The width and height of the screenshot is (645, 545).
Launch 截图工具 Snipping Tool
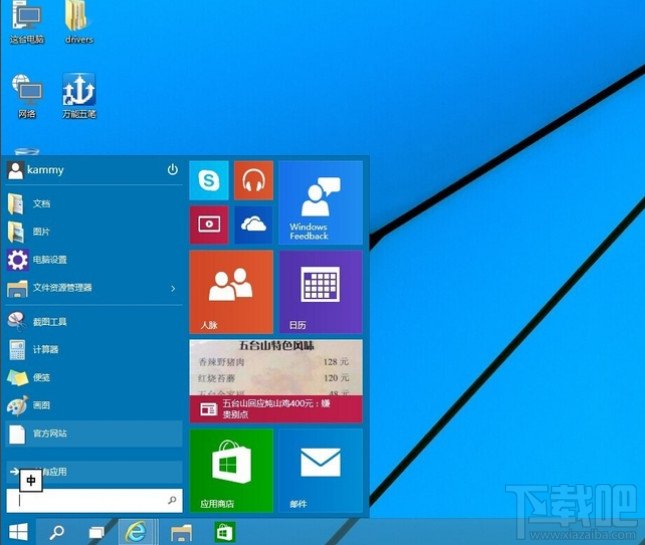point(50,321)
